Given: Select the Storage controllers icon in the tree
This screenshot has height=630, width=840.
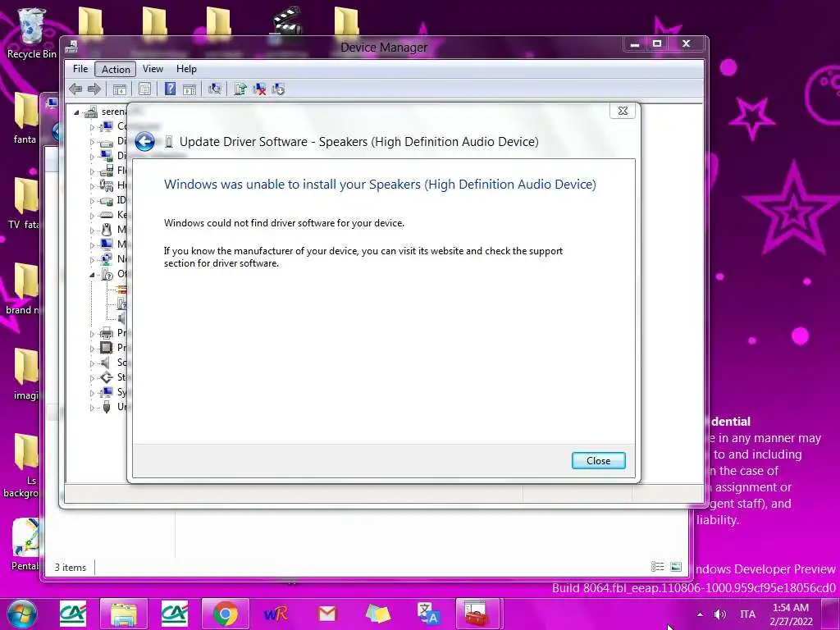Looking at the screenshot, I should point(107,377).
